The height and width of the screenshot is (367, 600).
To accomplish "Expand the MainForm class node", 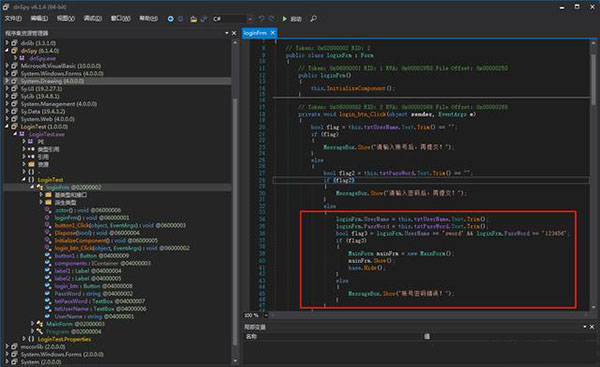I will [x=33, y=324].
